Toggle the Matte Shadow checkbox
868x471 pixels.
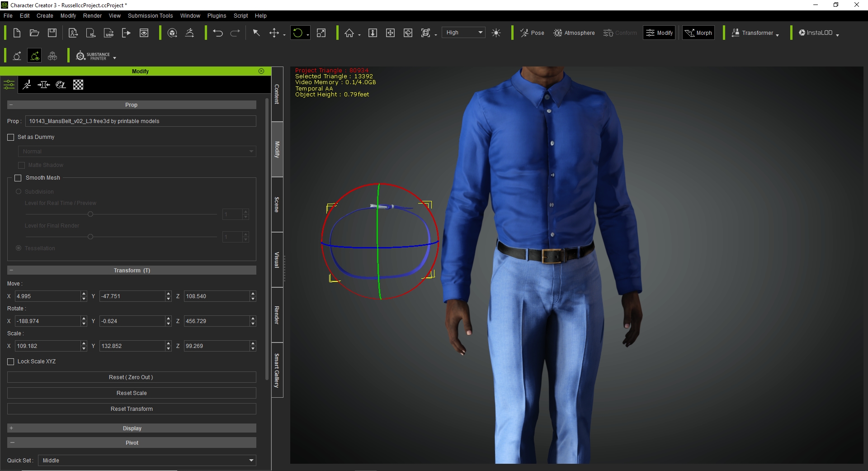point(21,165)
